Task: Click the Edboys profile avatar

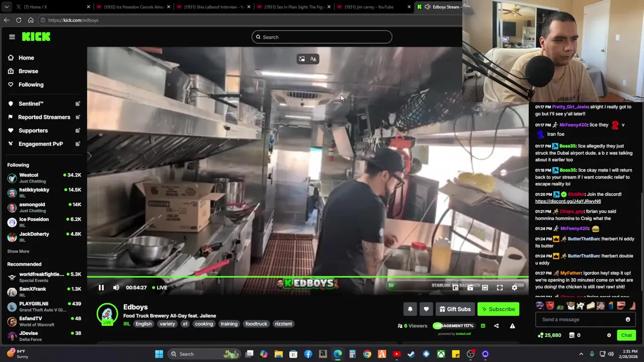Action: (x=107, y=314)
